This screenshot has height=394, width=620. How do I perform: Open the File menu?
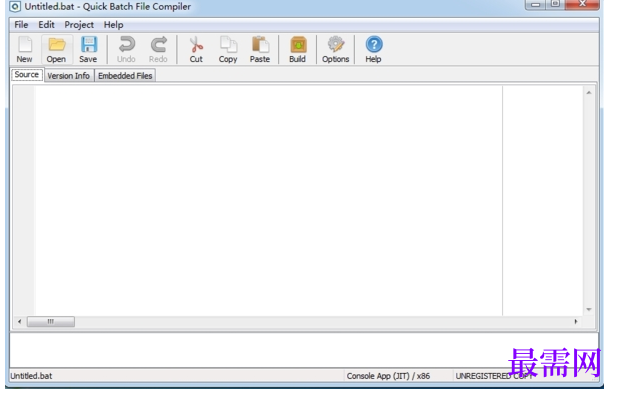tap(21, 25)
